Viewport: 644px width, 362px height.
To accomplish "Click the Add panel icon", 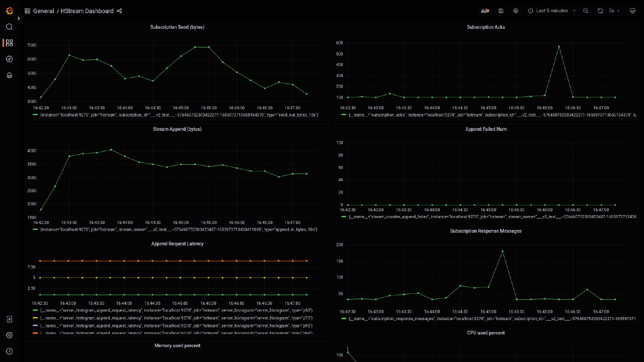I will point(485,11).
